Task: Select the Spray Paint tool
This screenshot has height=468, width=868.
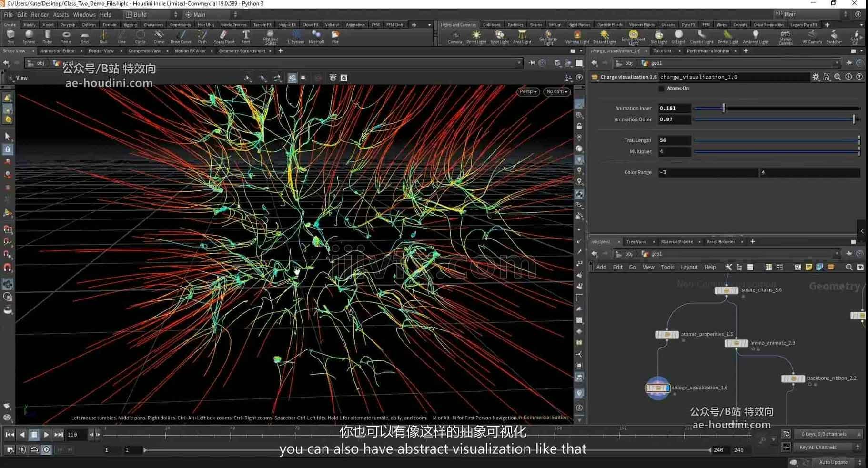Action: (224, 37)
